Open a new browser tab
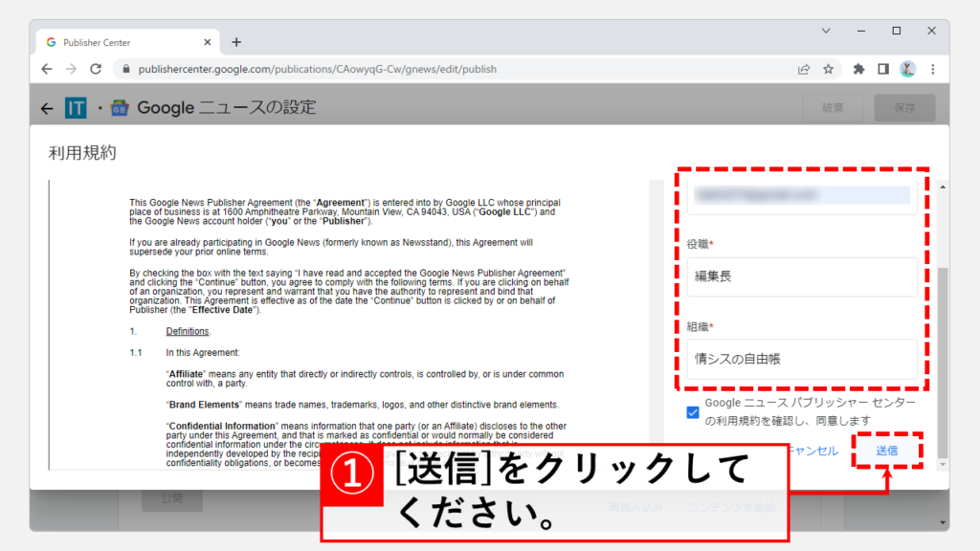Screen dimensions: 980x551 pyautogui.click(x=236, y=42)
